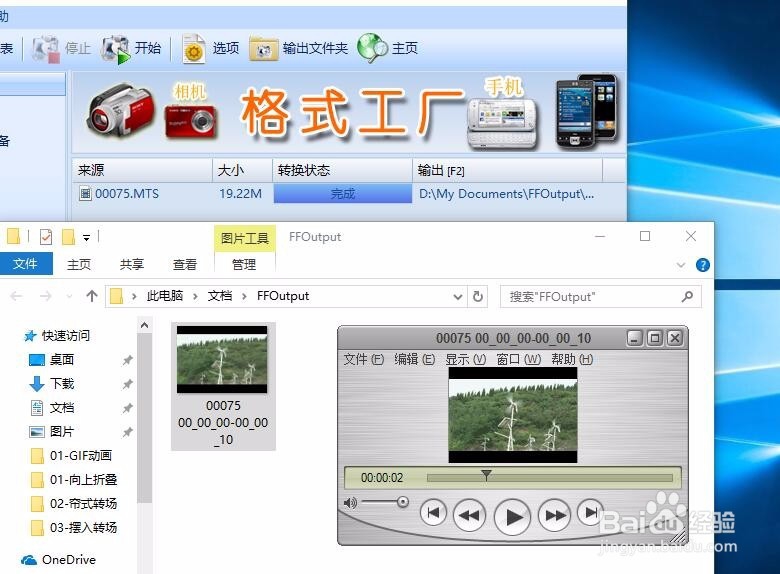The width and height of the screenshot is (780, 574).
Task: Open the 文件 ribbon tab in Explorer
Action: [25, 263]
